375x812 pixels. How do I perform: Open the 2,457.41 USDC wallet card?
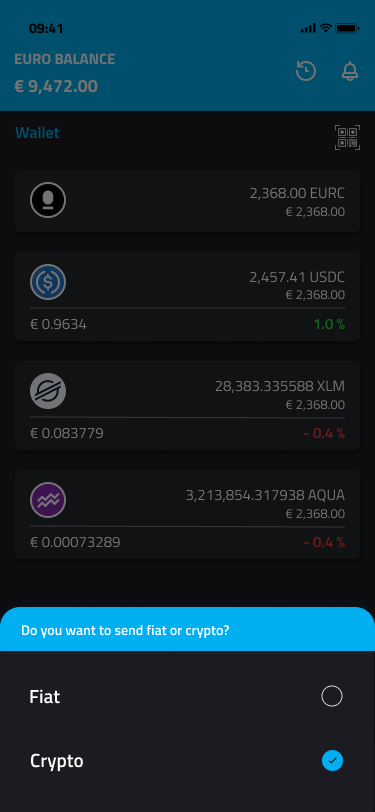pos(187,296)
